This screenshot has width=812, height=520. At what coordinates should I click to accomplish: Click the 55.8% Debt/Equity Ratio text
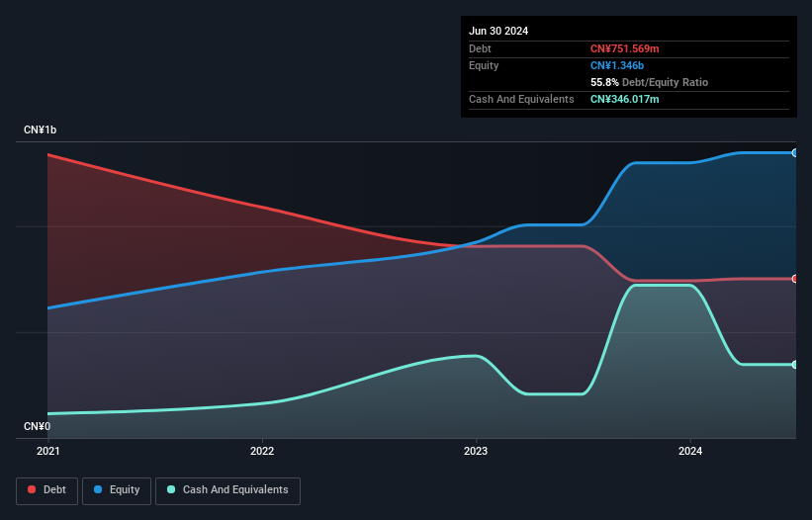point(650,82)
